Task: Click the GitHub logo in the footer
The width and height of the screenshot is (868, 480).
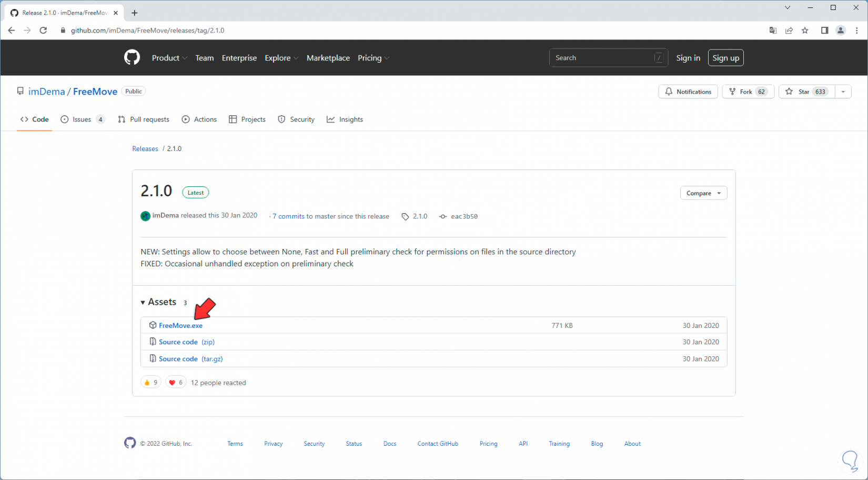Action: click(x=130, y=443)
